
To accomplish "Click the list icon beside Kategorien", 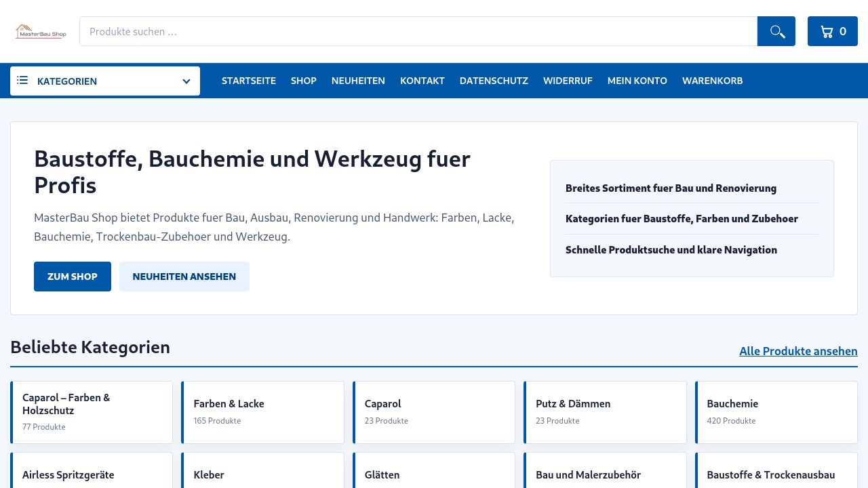I will 22,81.
